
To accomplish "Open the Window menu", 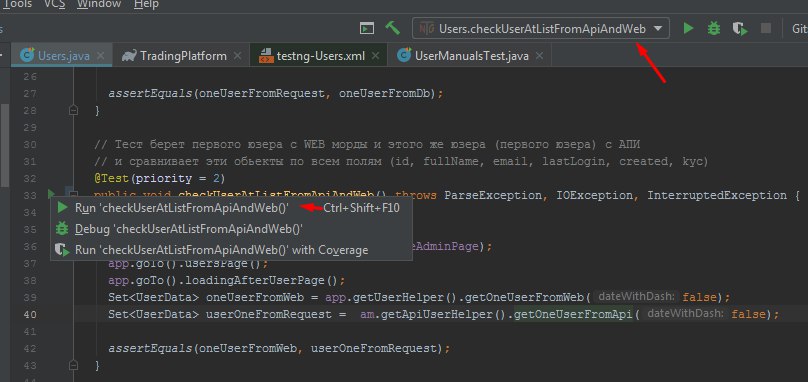I will [x=99, y=4].
